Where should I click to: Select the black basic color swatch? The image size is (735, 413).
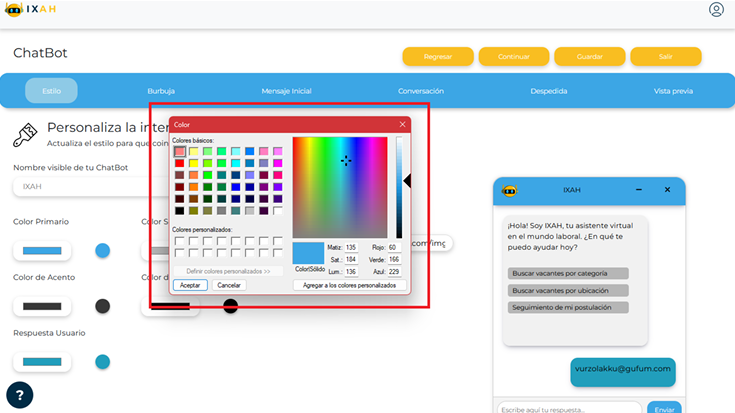[x=180, y=210]
